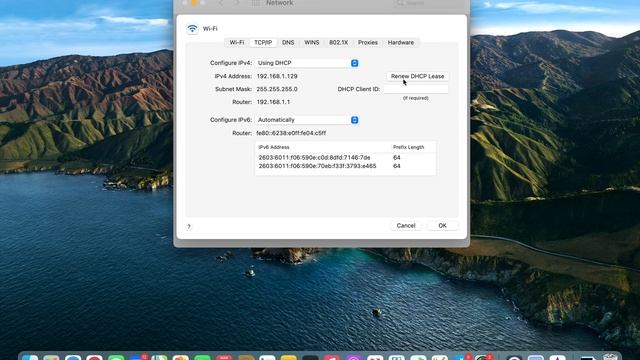This screenshot has height=360, width=640.
Task: Open the Configure IPv4 dropdown
Action: point(307,63)
